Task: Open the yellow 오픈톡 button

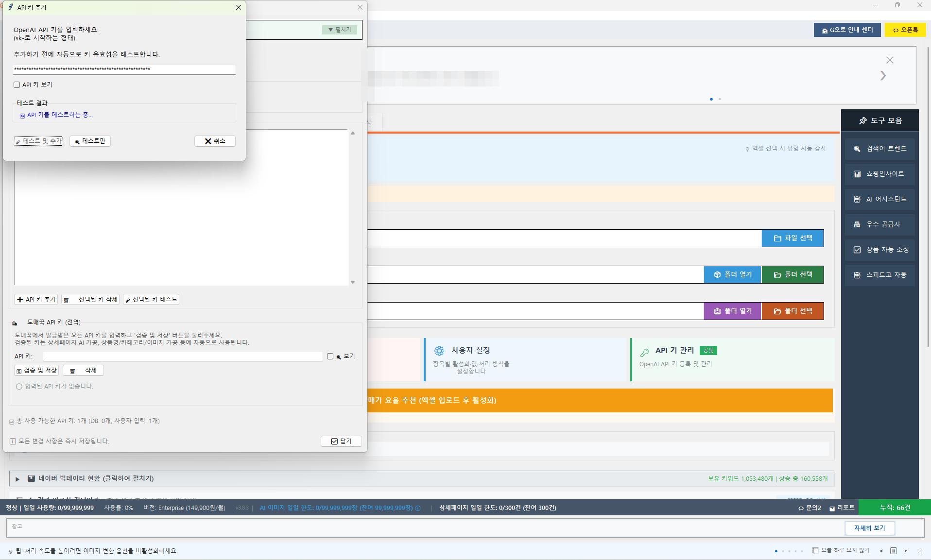Action: tap(905, 30)
